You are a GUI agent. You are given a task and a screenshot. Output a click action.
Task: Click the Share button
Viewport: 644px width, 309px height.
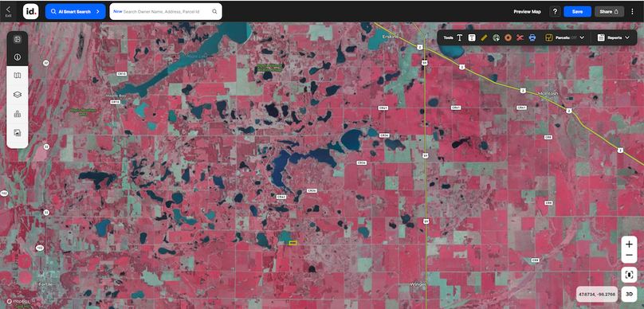click(x=609, y=11)
